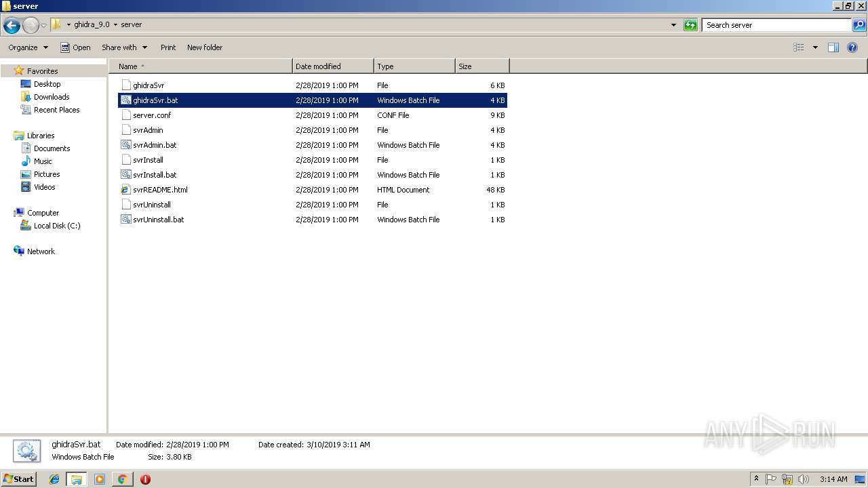Select Libraries in the navigation pane
This screenshot has height=488, width=868.
(x=41, y=136)
